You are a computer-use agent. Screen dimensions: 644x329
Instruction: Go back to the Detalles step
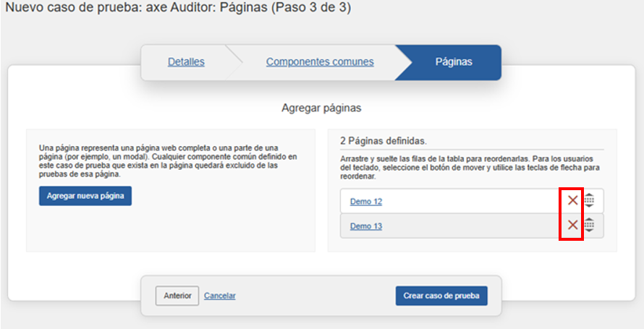point(186,62)
